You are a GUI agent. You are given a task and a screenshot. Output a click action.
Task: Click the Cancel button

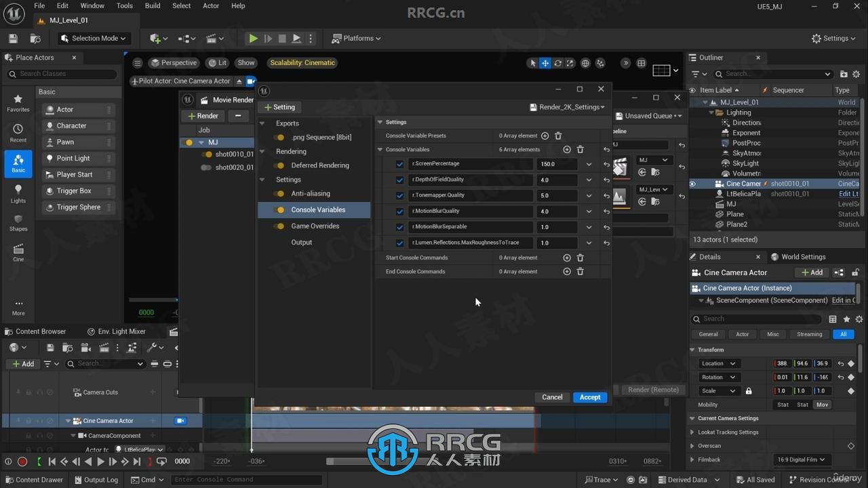tap(552, 397)
